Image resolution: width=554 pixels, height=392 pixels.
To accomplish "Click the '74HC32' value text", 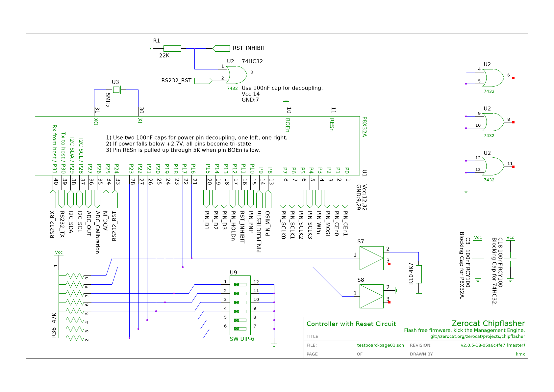I will pos(252,61).
